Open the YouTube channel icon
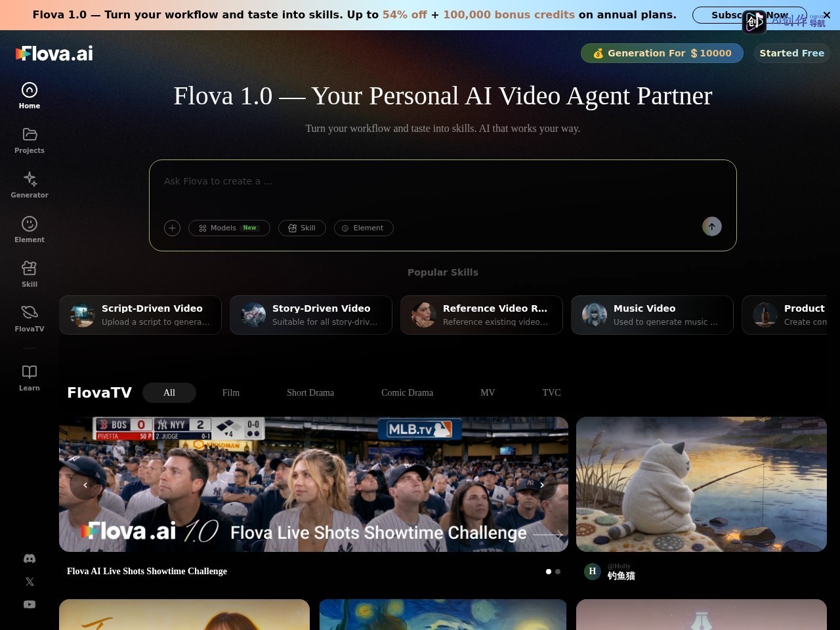 pyautogui.click(x=30, y=604)
